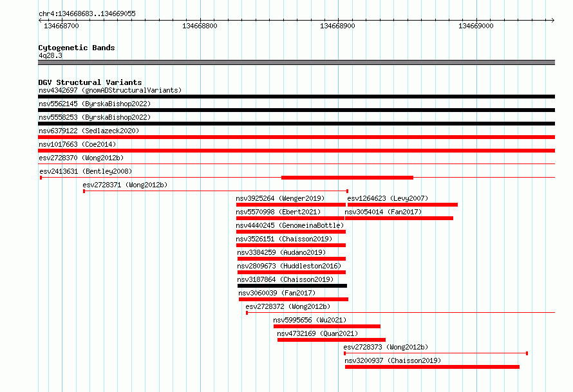Viewport: 573px width, 392px height.
Task: Click the red bar under nsv6379122
Action: tap(296, 137)
